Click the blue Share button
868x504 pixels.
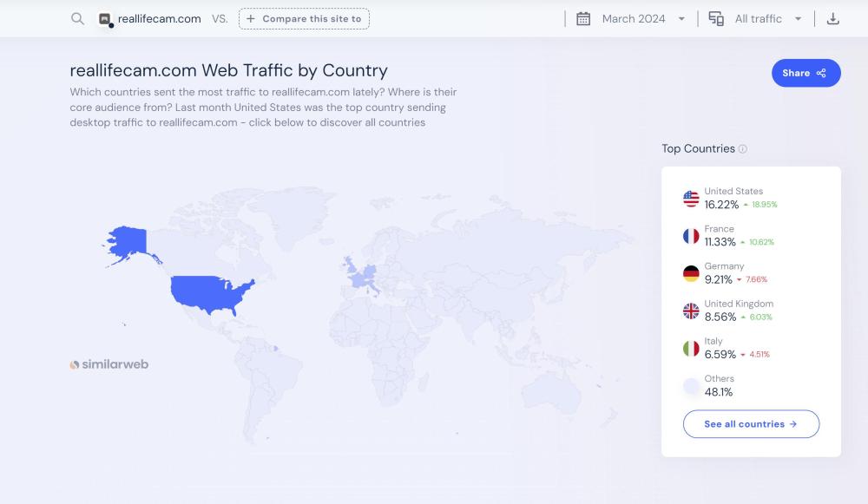click(806, 73)
